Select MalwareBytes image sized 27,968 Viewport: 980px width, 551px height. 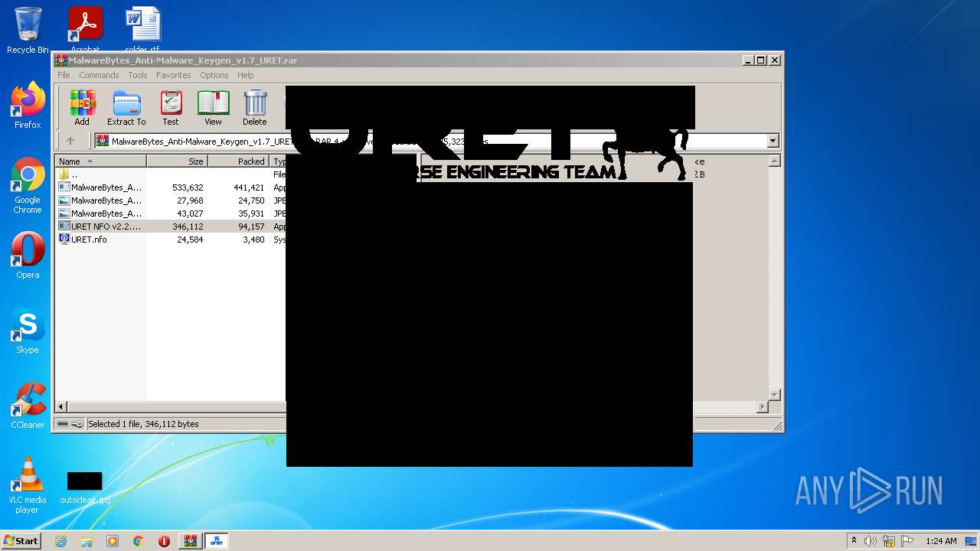click(x=171, y=201)
